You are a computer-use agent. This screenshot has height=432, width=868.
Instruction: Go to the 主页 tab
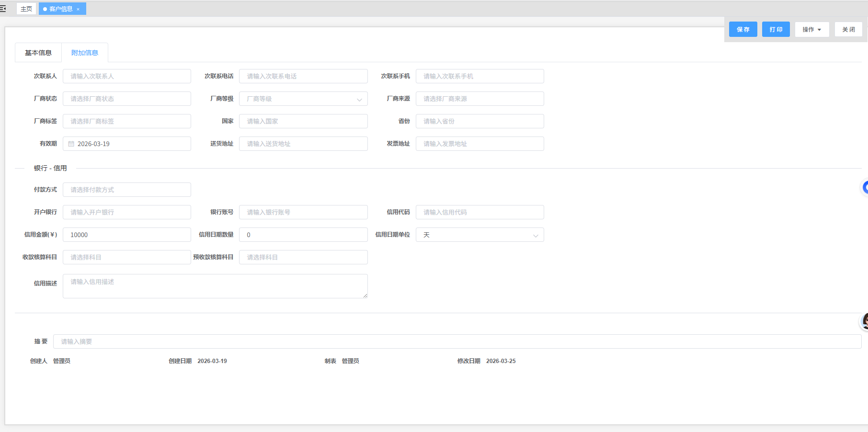26,9
